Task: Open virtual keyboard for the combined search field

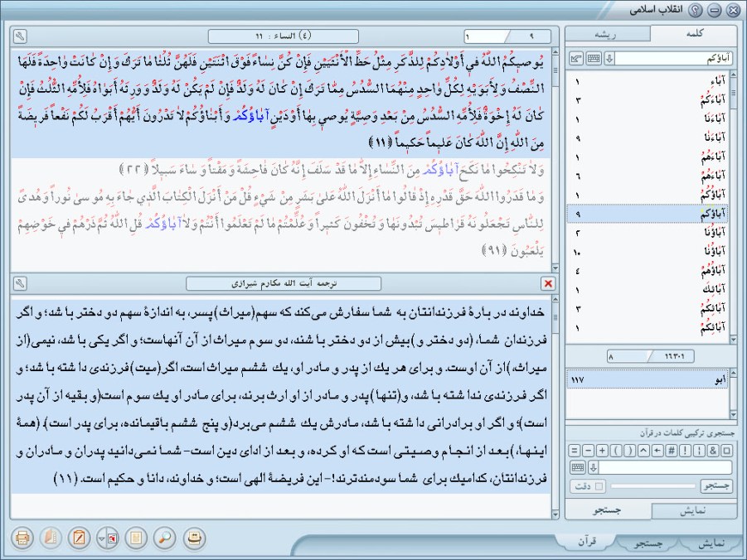Action: tap(578, 467)
